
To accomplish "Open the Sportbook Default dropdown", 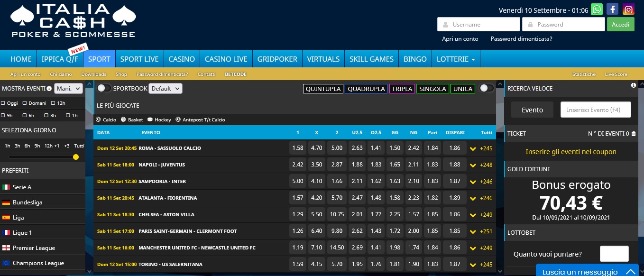I will tap(166, 89).
